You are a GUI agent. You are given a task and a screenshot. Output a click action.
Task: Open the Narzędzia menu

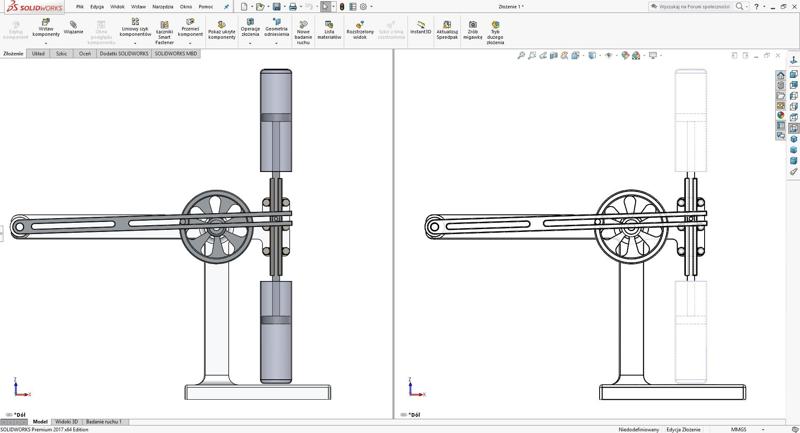tap(162, 6)
